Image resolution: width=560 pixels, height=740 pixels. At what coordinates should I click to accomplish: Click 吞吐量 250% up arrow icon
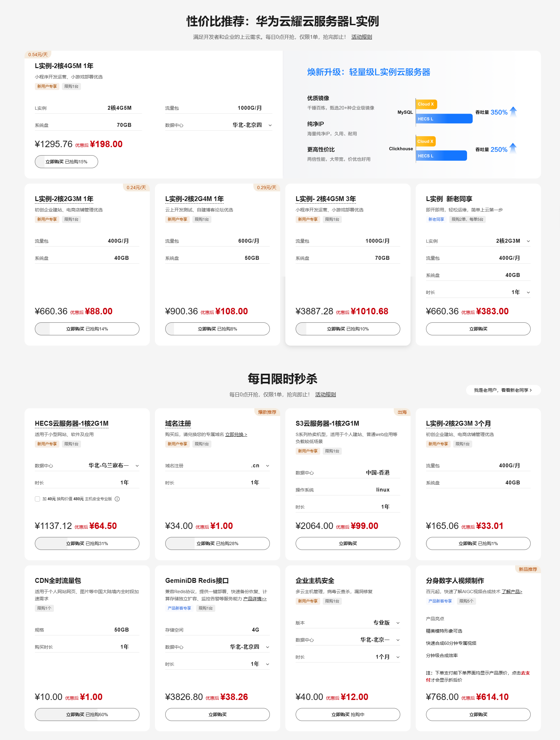click(513, 148)
